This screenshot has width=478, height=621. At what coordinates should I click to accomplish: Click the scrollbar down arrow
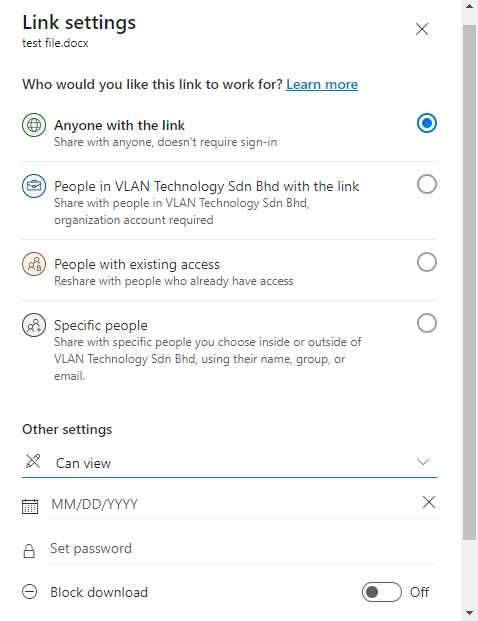click(x=470, y=613)
